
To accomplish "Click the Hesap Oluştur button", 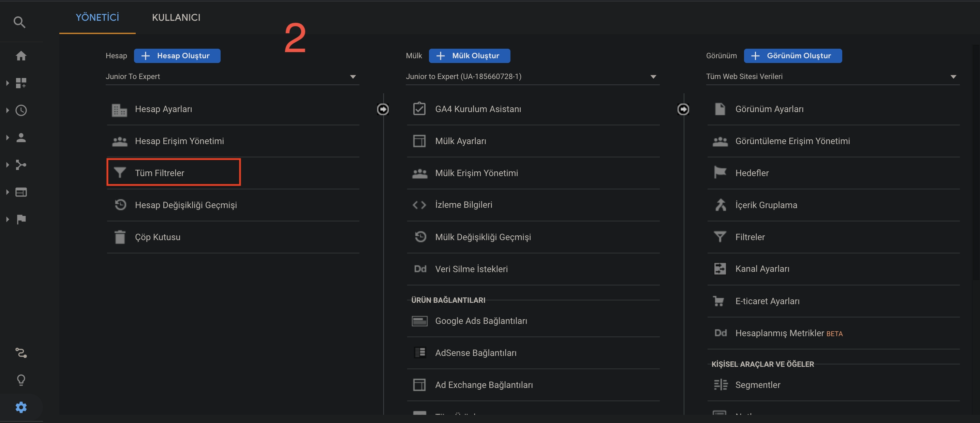I will point(177,56).
